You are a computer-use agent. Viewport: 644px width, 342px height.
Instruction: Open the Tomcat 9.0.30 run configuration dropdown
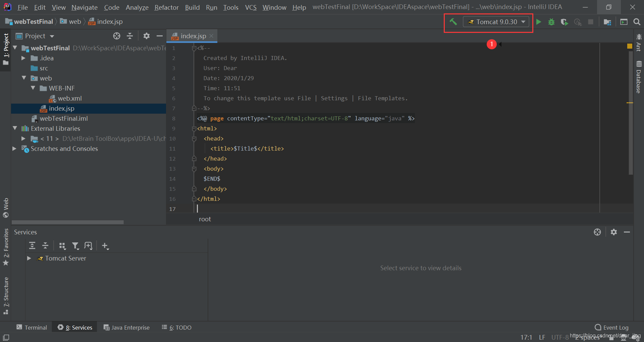pyautogui.click(x=496, y=22)
